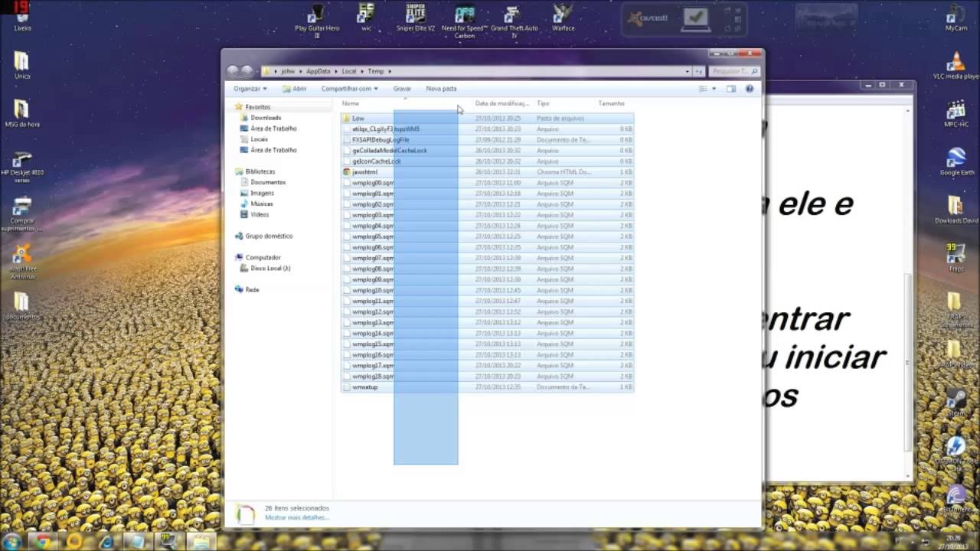Select Locais in the navigation pane
This screenshot has height=551, width=980.
pos(259,139)
